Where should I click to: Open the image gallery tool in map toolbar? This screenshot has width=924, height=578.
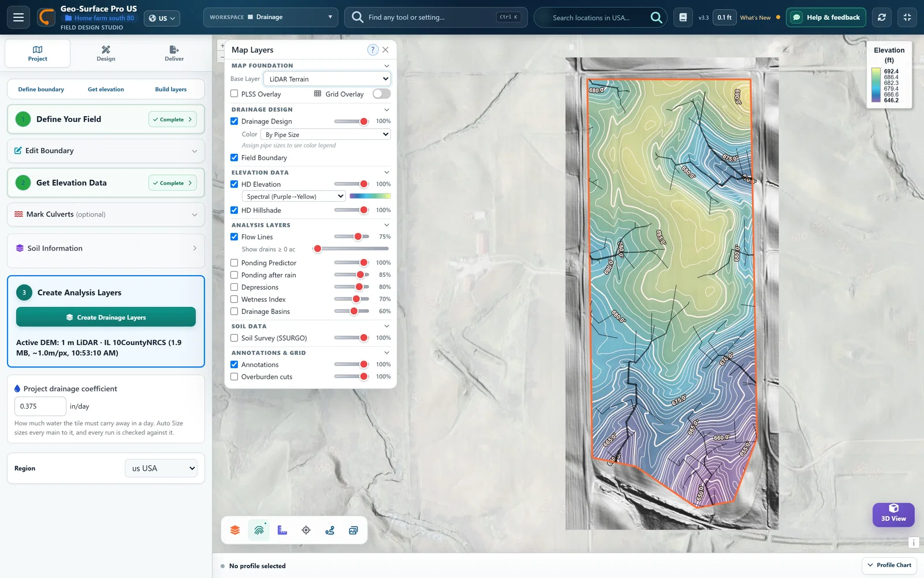coord(353,530)
